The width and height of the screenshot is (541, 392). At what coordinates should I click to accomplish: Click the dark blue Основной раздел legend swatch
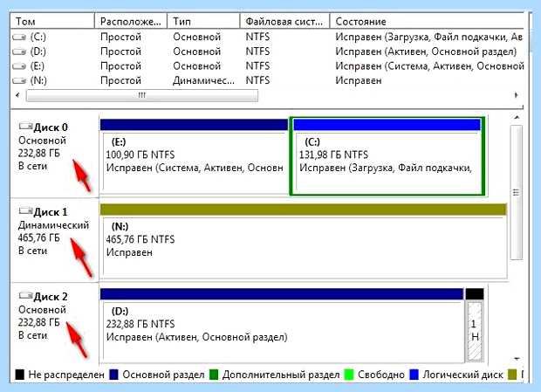(113, 375)
